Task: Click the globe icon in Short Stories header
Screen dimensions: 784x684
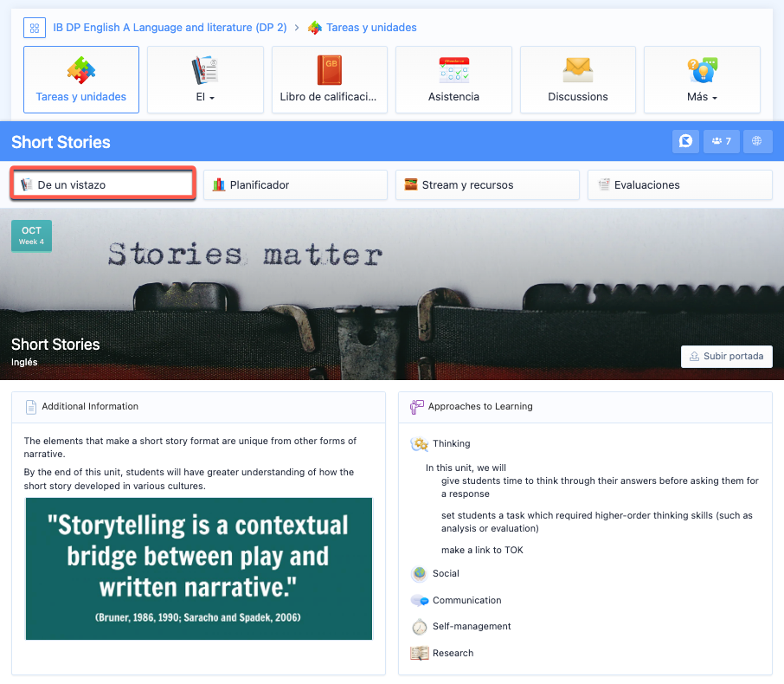Action: click(757, 141)
